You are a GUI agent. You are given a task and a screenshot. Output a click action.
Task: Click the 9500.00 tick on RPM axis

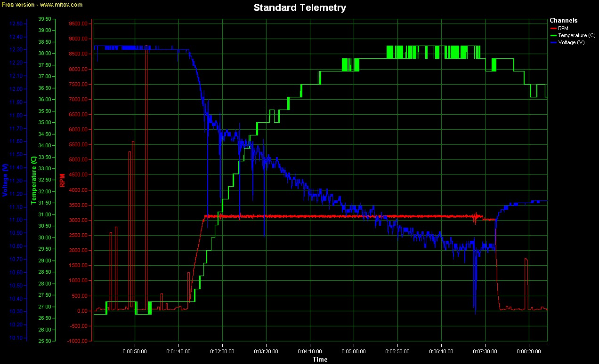click(x=78, y=24)
